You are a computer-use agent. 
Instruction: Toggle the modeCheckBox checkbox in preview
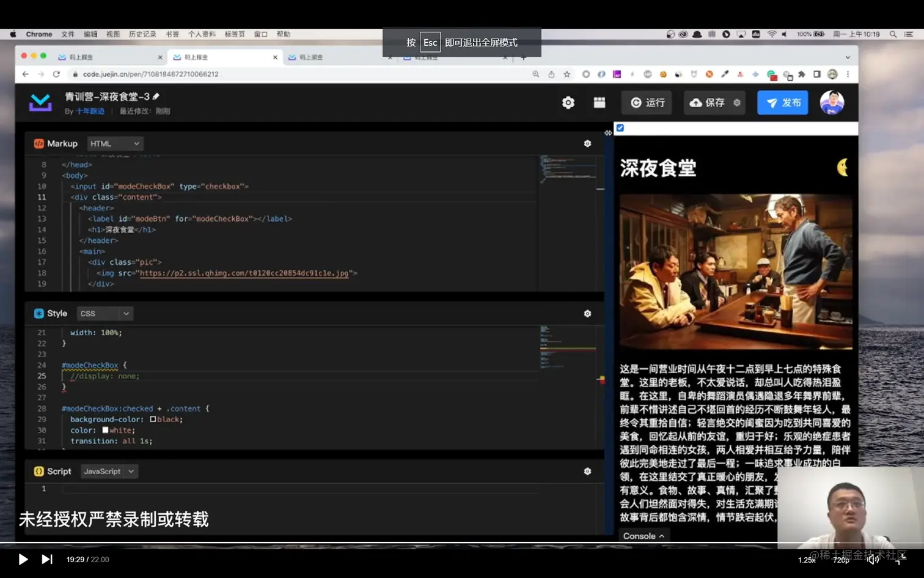620,128
